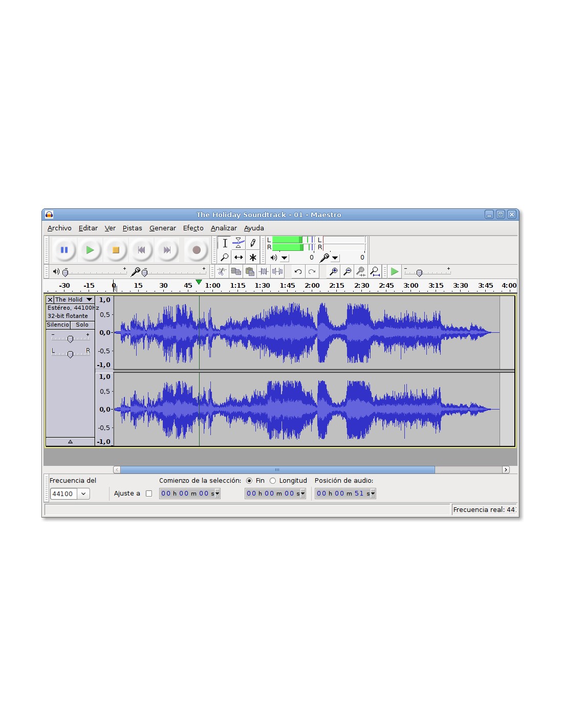Click the Zoom In magnifier icon
Viewport: 563px width, 728px height.
[x=333, y=272]
